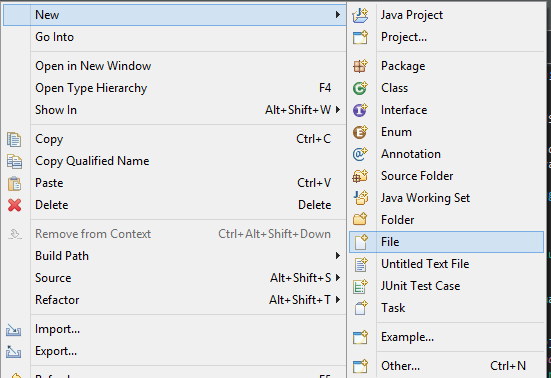The image size is (551, 378).
Task: Select Annotation in New submenu
Action: [446, 154]
